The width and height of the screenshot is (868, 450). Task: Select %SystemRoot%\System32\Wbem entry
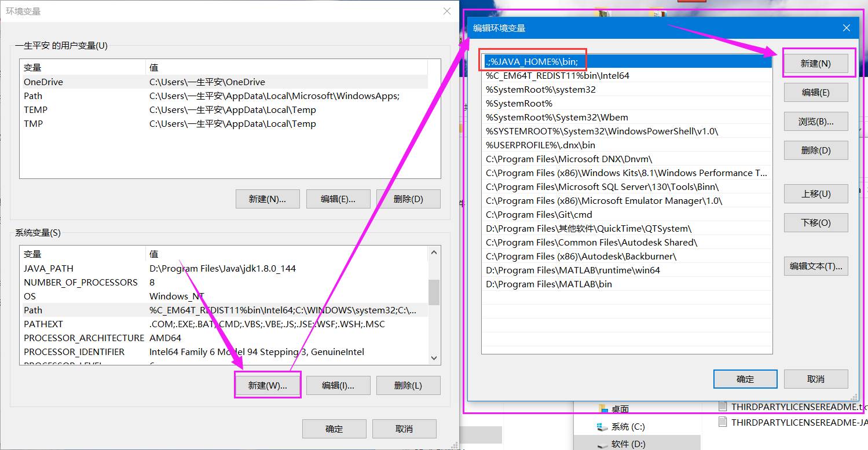tap(627, 117)
